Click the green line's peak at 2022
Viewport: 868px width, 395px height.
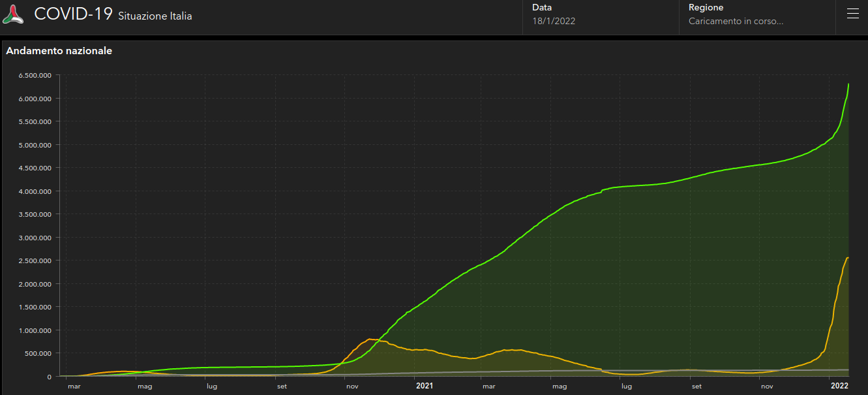848,84
